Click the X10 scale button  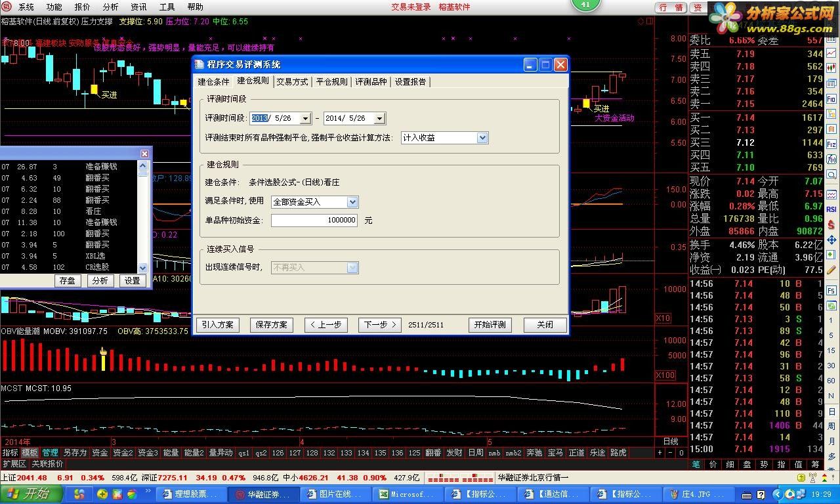663,318
